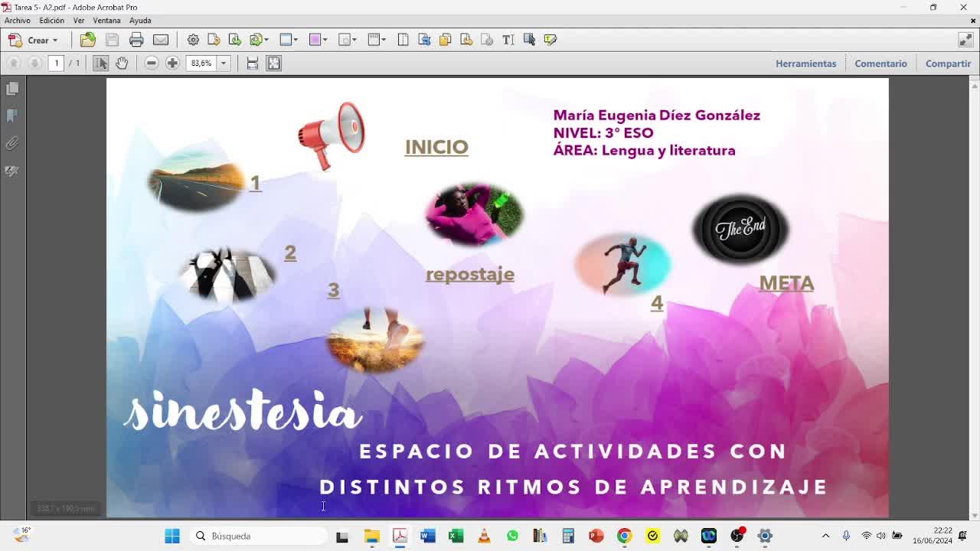Open the Compartir pane
The width and height of the screenshot is (980, 551).
[x=948, y=64]
